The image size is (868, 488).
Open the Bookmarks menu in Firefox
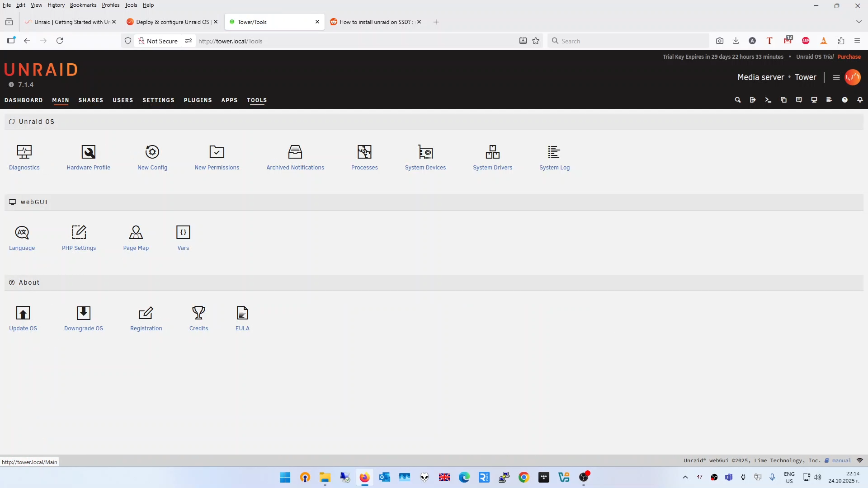(83, 5)
